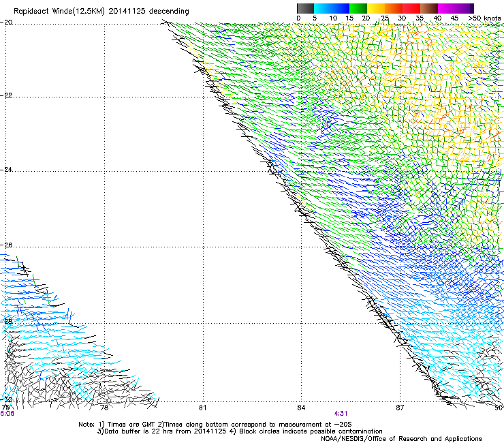Click the brown 35-40 knots legend swatch
The image size is (504, 443).
[429, 8]
